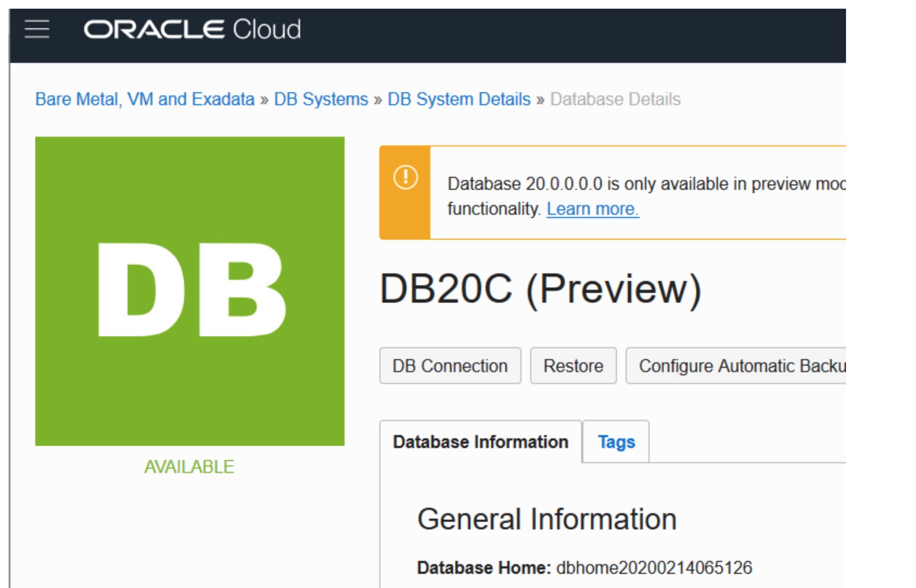916x588 pixels.
Task: Click the DB Connection button
Action: (450, 366)
